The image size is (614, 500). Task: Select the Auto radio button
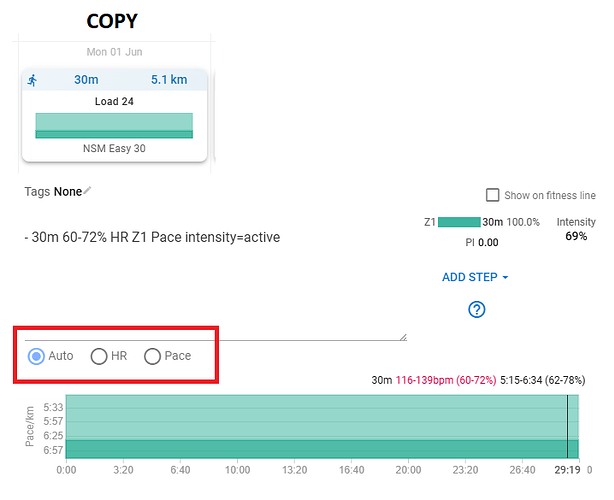coord(36,356)
